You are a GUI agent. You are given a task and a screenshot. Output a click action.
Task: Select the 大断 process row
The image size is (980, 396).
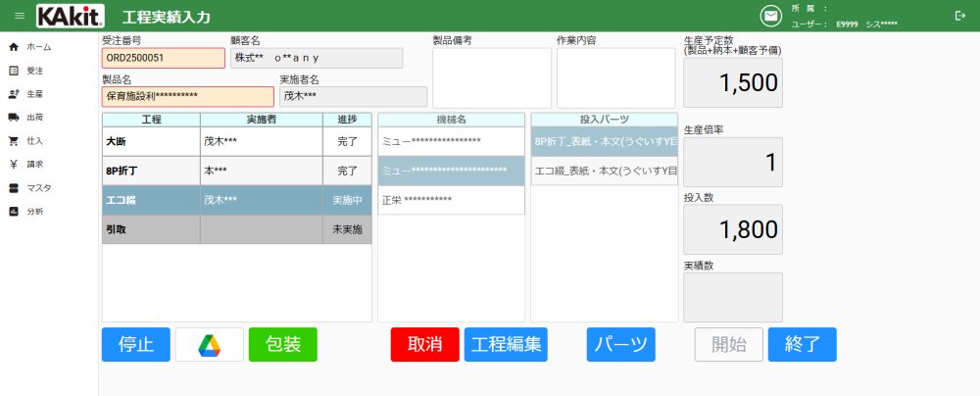pyautogui.click(x=150, y=141)
